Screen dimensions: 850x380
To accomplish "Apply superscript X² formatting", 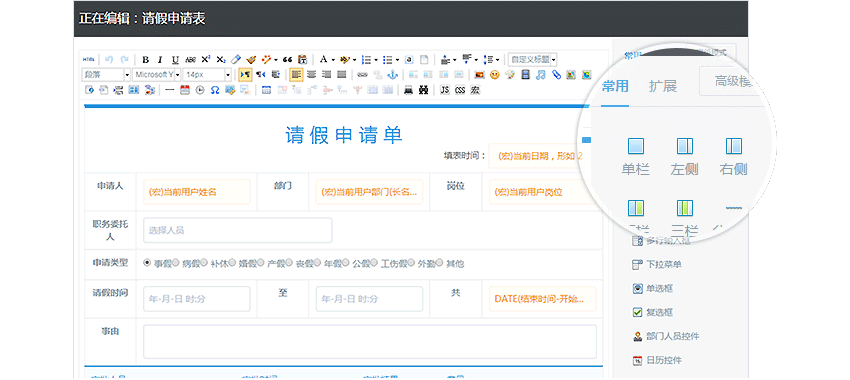I will coord(205,60).
